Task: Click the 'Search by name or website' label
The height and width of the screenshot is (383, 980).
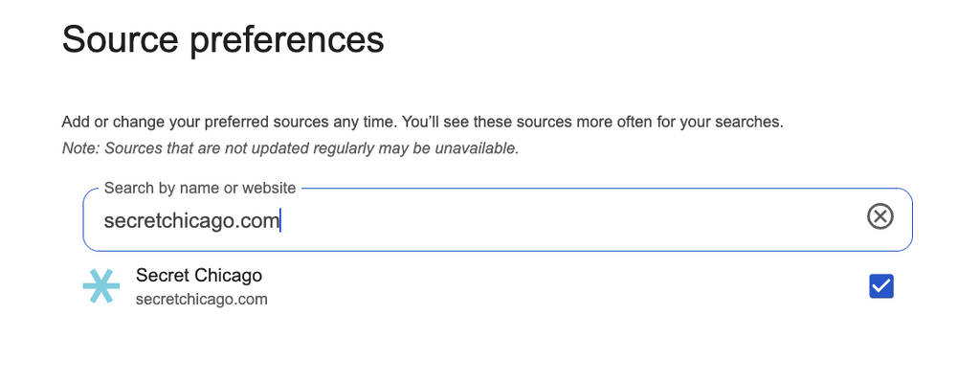Action: 200,188
